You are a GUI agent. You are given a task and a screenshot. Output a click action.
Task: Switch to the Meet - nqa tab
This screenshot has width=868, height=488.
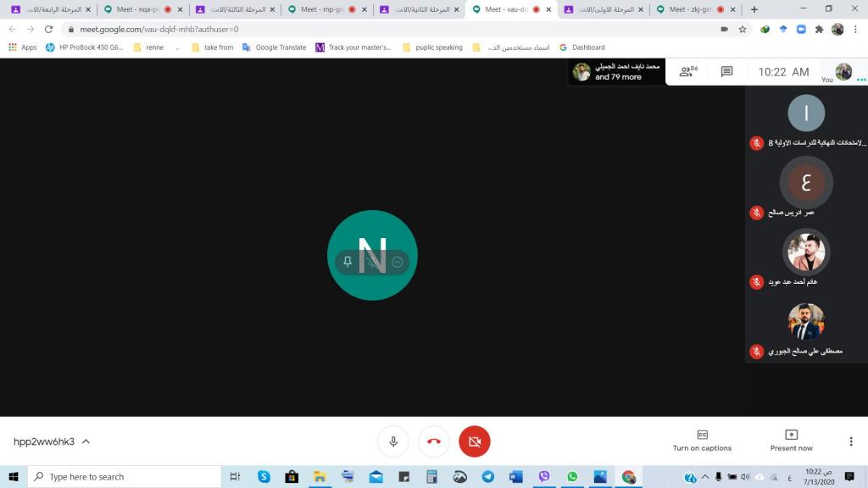click(x=138, y=9)
